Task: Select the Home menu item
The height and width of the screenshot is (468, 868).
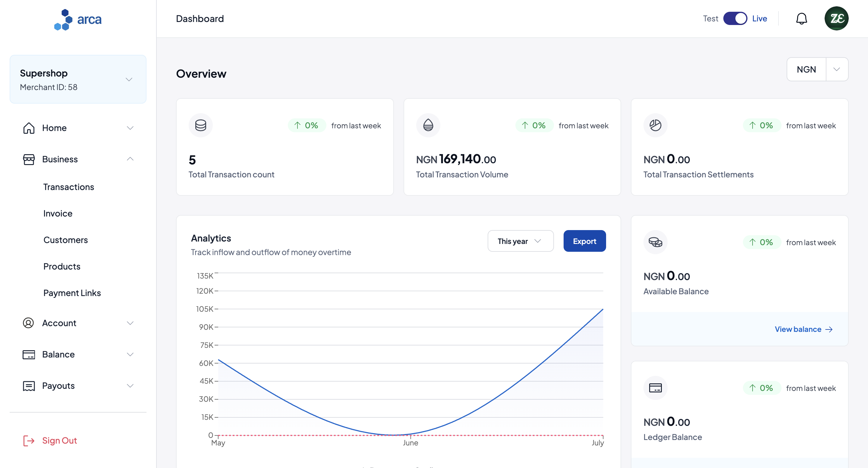Action: [78, 128]
